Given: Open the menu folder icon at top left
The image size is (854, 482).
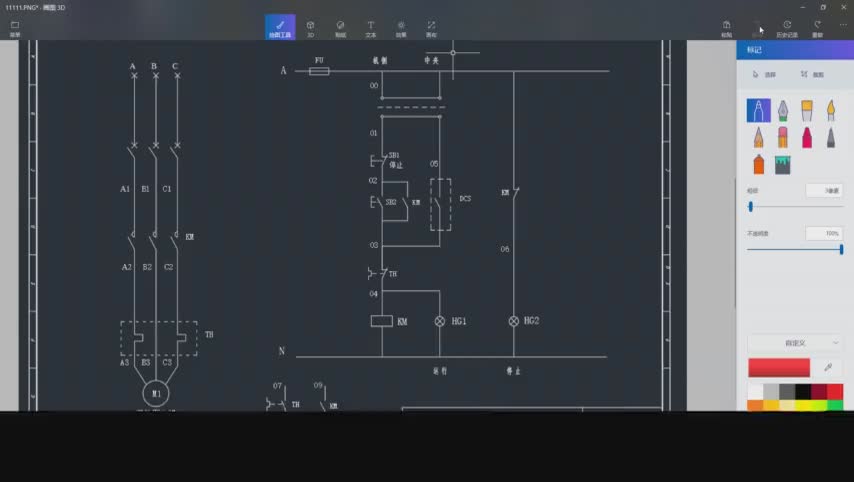Looking at the screenshot, I should click(15, 28).
